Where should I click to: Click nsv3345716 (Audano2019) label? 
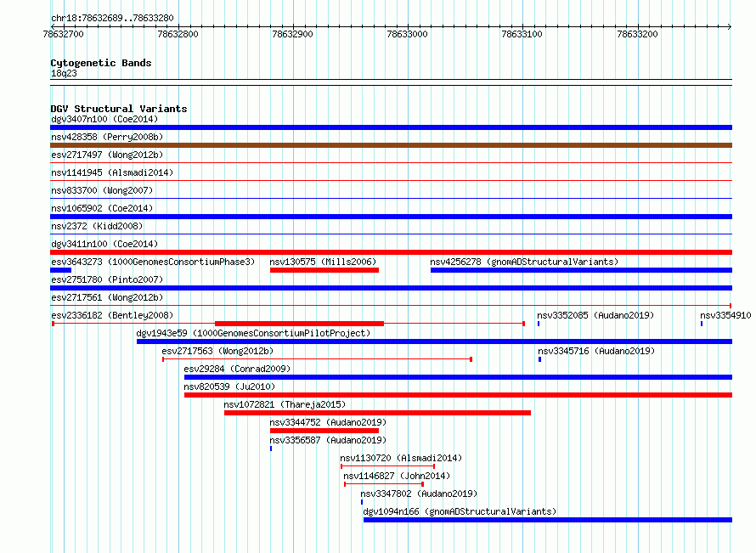click(x=596, y=351)
